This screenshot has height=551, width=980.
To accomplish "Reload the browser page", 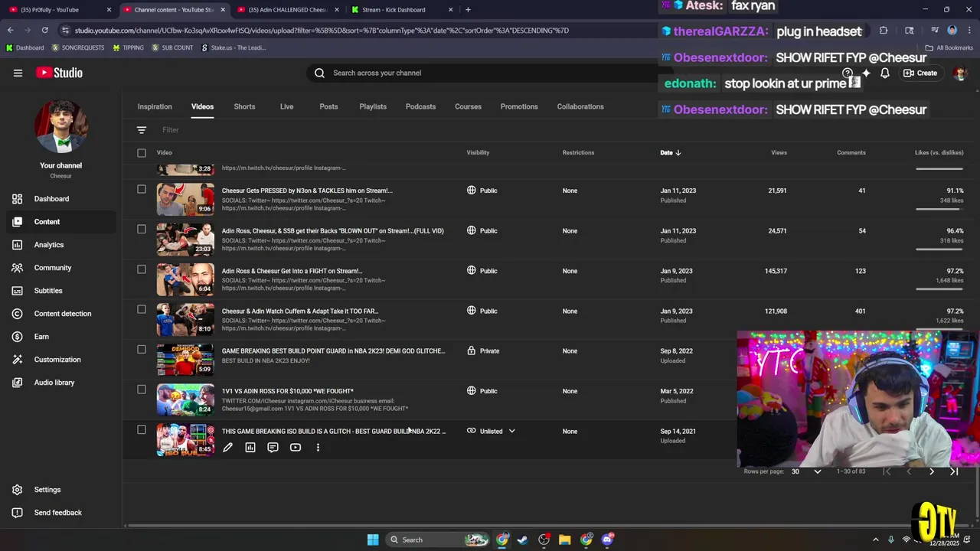I will tap(45, 31).
